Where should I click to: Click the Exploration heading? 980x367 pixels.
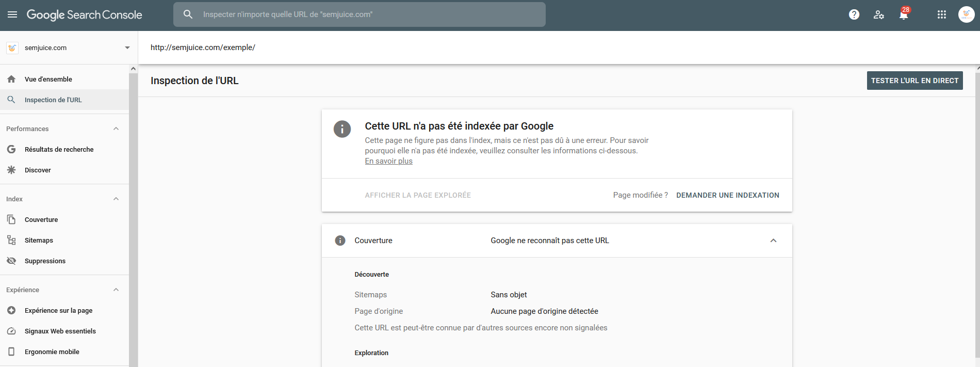pos(371,353)
